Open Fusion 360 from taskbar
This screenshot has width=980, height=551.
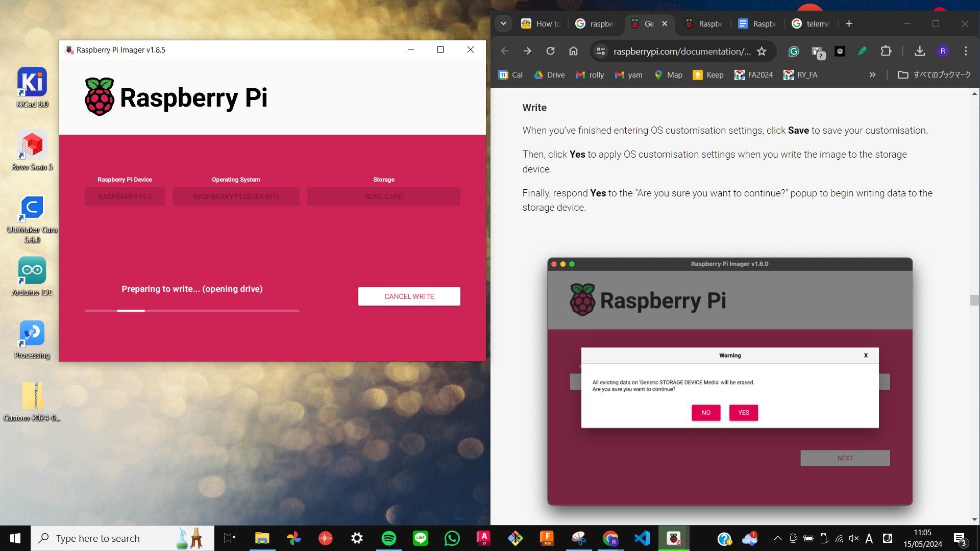[547, 538]
